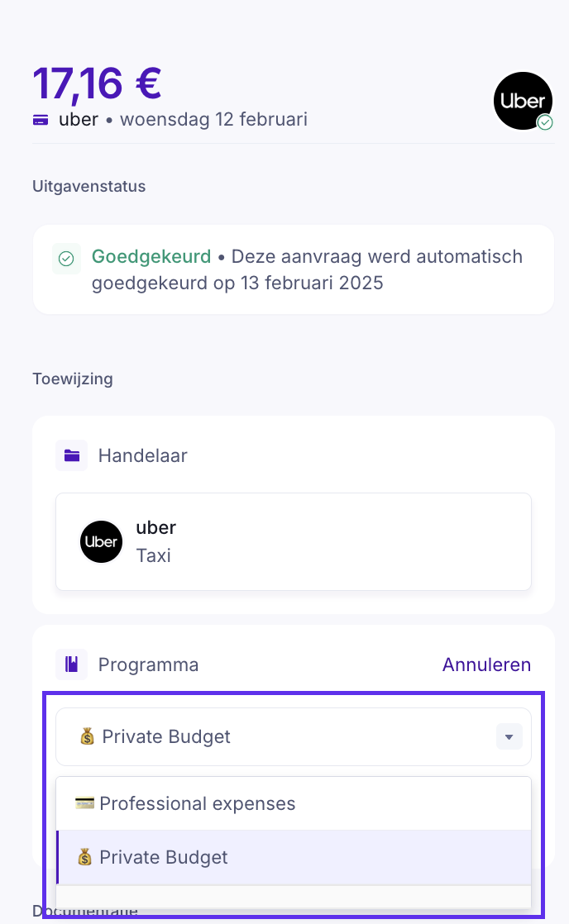Click the 17,16 € amount heading

(97, 83)
